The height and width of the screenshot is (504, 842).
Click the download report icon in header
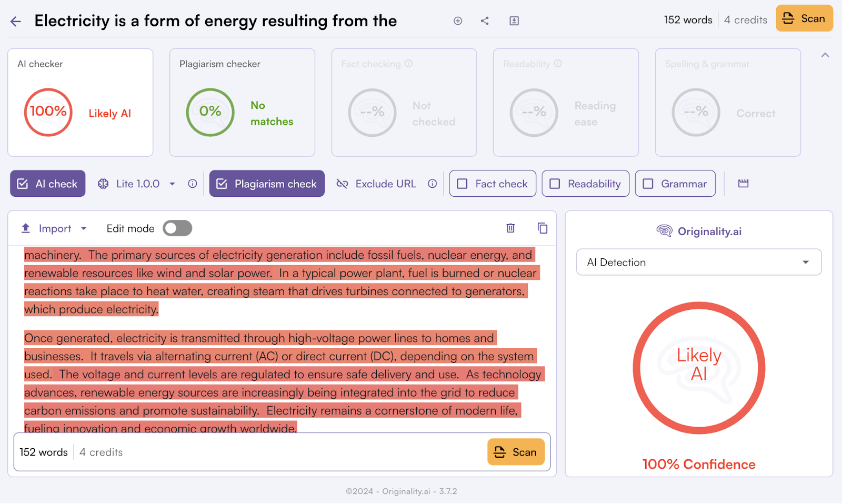tap(514, 21)
